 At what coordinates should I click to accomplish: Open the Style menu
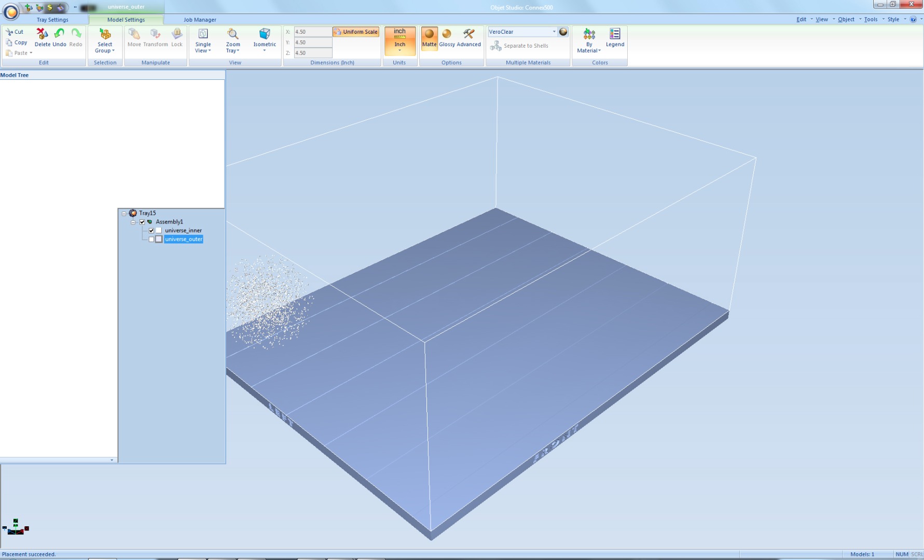coord(893,19)
